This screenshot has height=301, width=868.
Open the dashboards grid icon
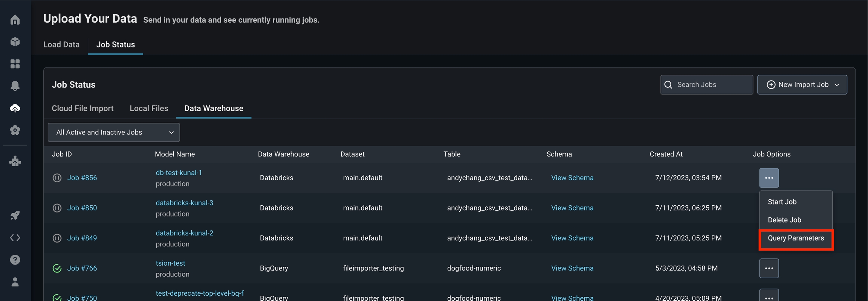15,64
